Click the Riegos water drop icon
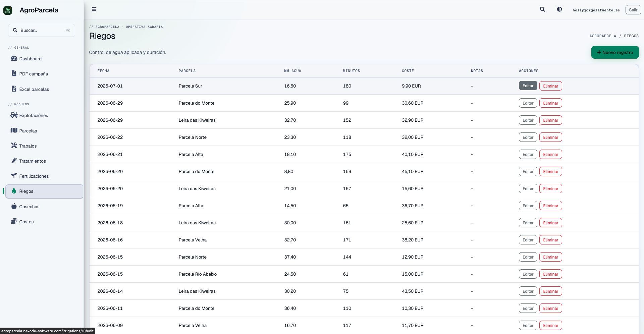The image size is (644, 334). pyautogui.click(x=14, y=191)
